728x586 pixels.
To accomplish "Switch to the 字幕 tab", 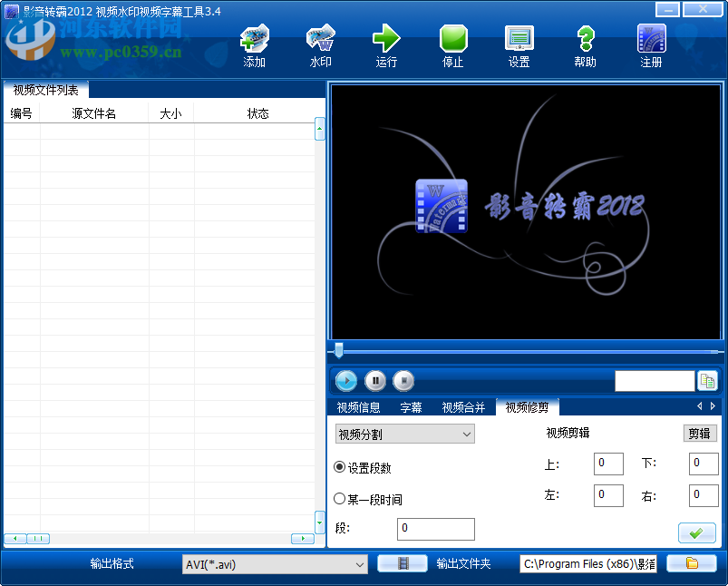I will 411,406.
